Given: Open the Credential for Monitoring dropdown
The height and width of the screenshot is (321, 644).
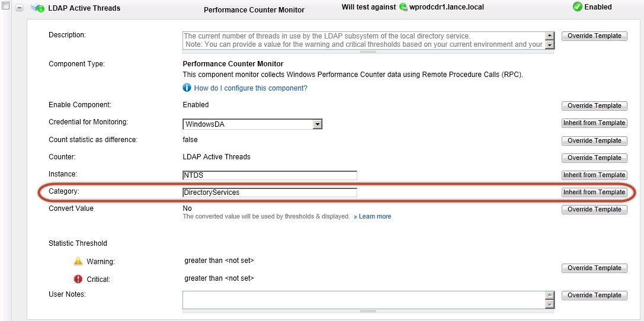Looking at the screenshot, I should tap(318, 124).
